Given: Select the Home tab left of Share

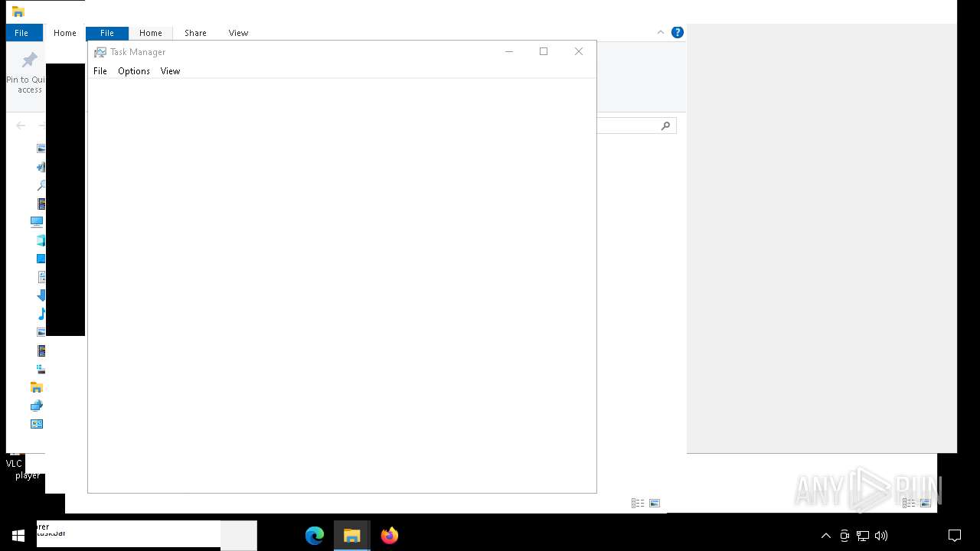Looking at the screenshot, I should pyautogui.click(x=150, y=33).
